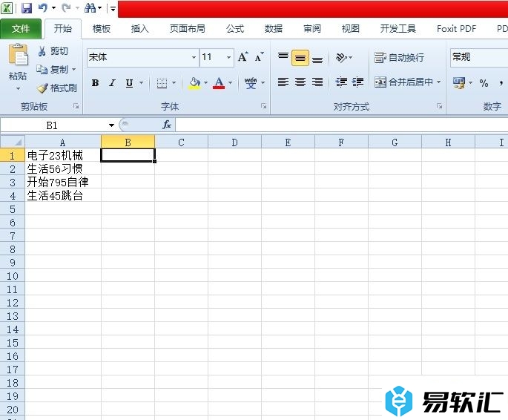Decrease font size with small A icon
Viewport: 508px width, 420px height.
[x=259, y=57]
